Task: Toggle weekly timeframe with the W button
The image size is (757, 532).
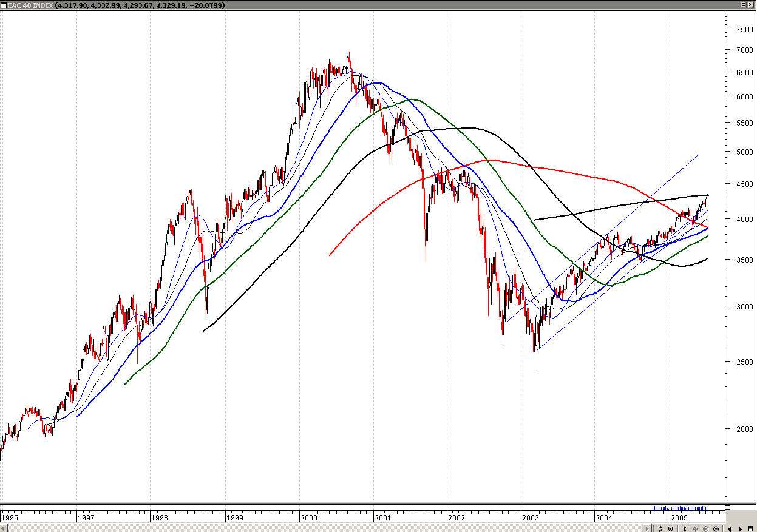Action: tap(671, 528)
